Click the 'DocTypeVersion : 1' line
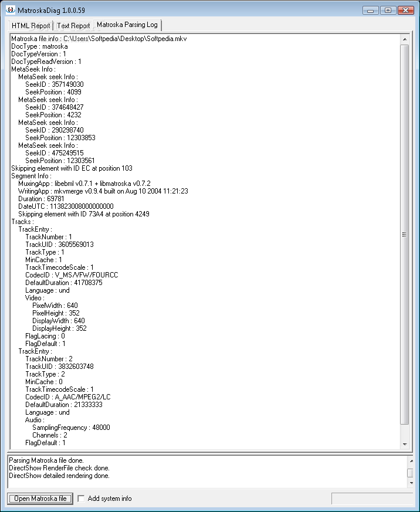The height and width of the screenshot is (512, 420). pyautogui.click(x=39, y=54)
